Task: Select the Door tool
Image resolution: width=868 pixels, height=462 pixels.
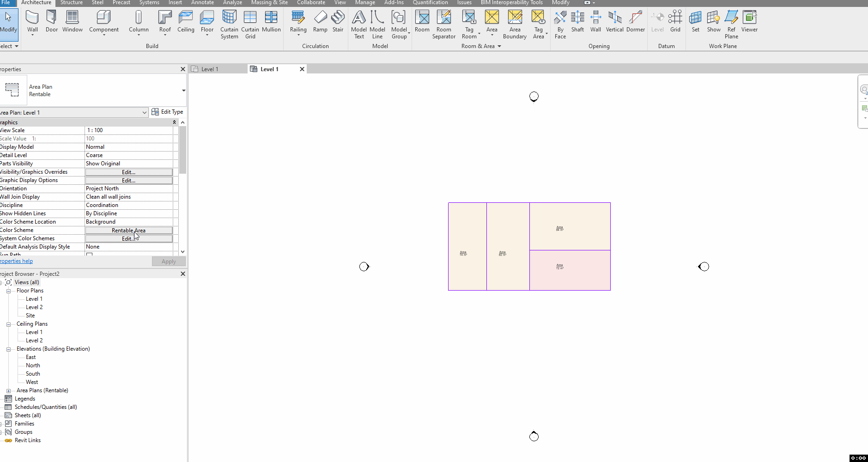Action: (x=51, y=19)
